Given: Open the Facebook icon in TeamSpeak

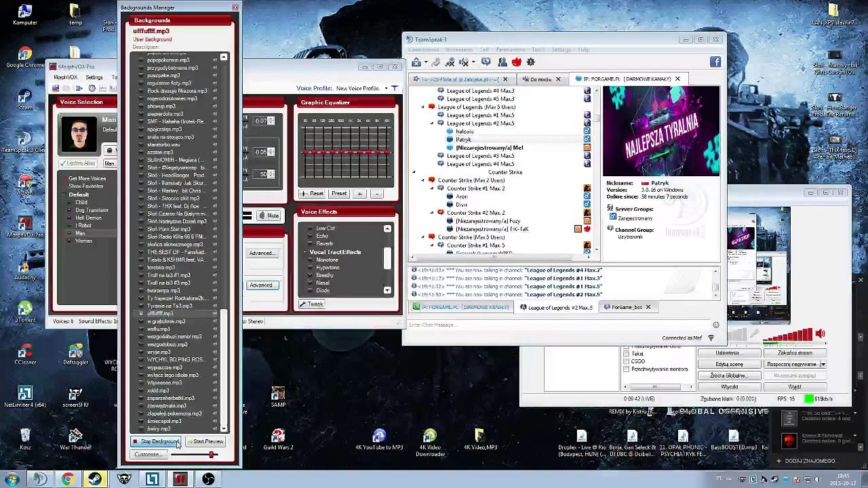Looking at the screenshot, I should click(x=715, y=62).
